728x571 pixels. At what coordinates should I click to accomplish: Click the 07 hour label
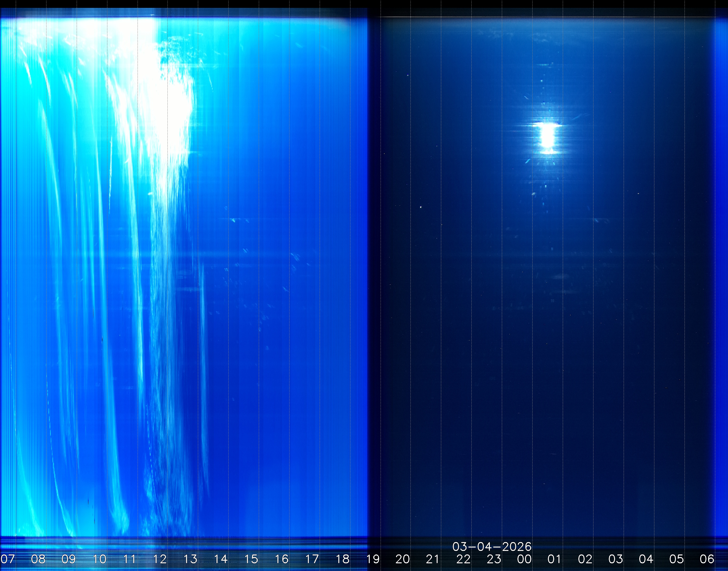point(8,559)
